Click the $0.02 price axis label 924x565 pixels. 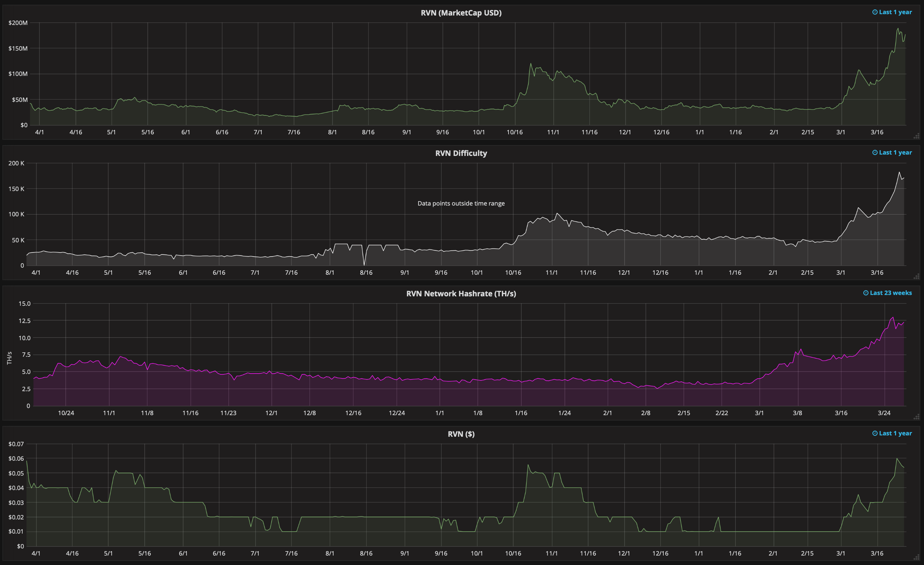[x=16, y=517]
